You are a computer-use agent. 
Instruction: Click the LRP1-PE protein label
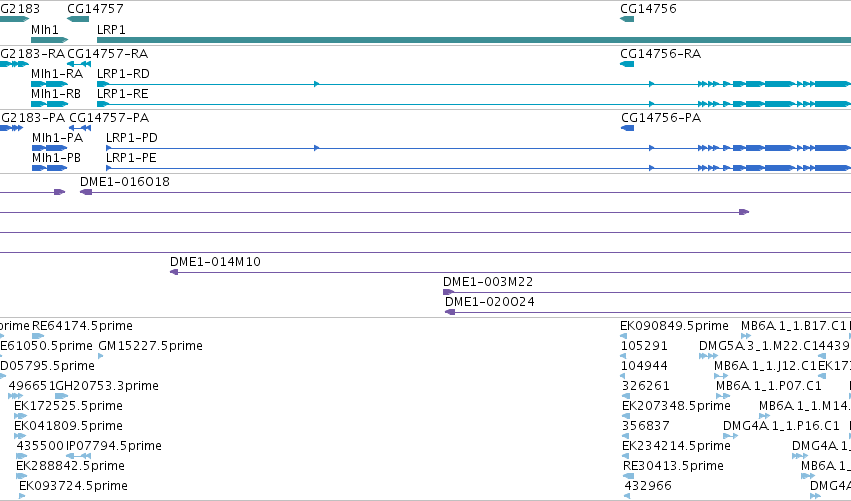point(131,158)
